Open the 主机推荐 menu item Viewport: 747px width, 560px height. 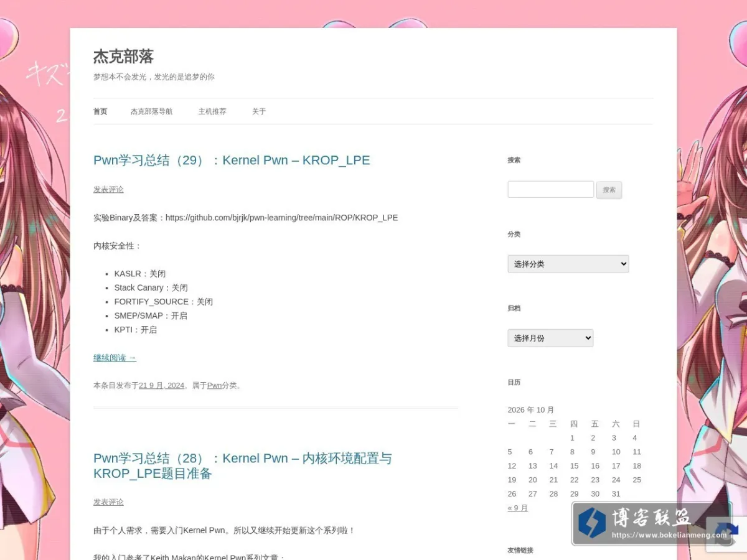(x=212, y=111)
